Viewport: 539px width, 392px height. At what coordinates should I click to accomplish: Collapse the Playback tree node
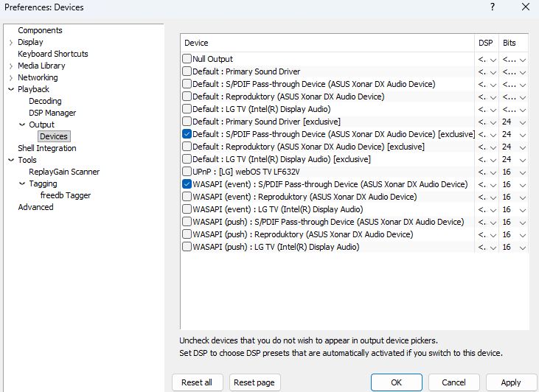11,89
